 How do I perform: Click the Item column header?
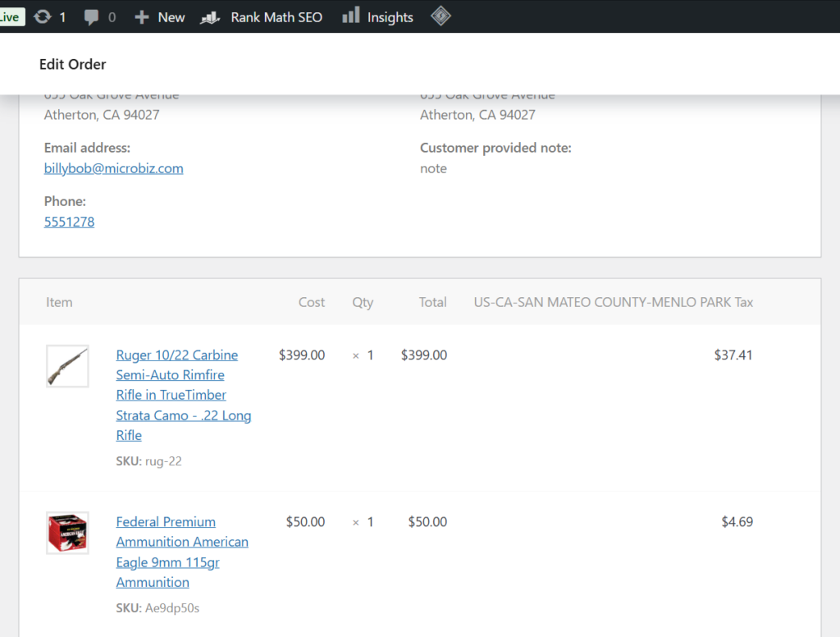coord(59,302)
